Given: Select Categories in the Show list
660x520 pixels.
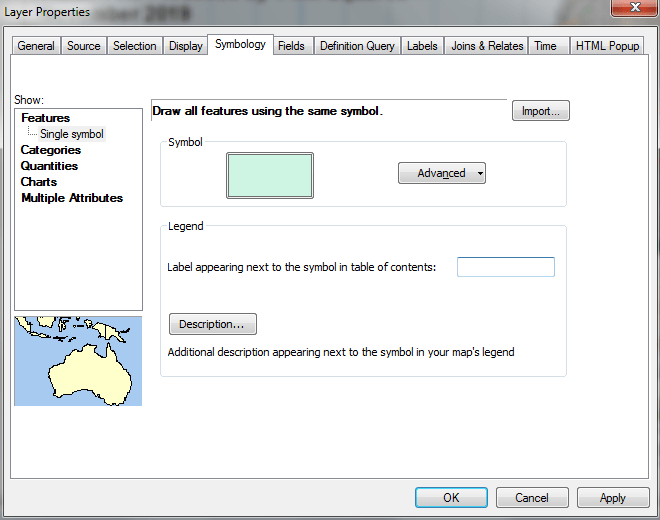Looking at the screenshot, I should pos(51,150).
